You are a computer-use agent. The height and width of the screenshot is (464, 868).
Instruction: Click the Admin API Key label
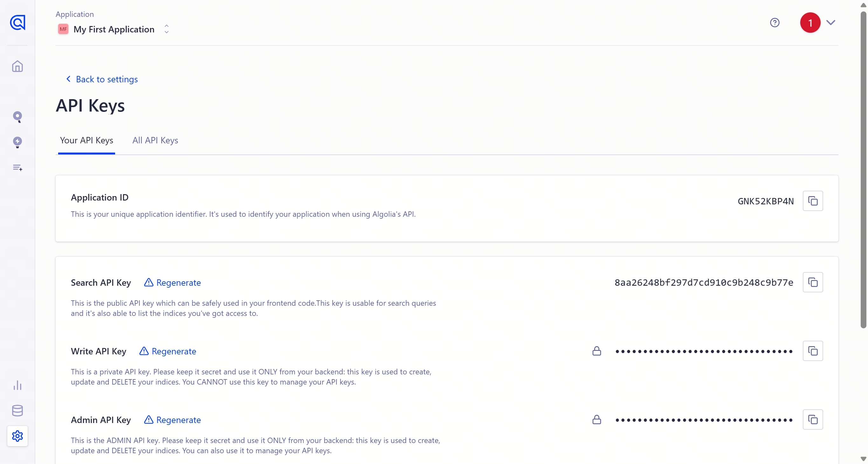tap(101, 420)
